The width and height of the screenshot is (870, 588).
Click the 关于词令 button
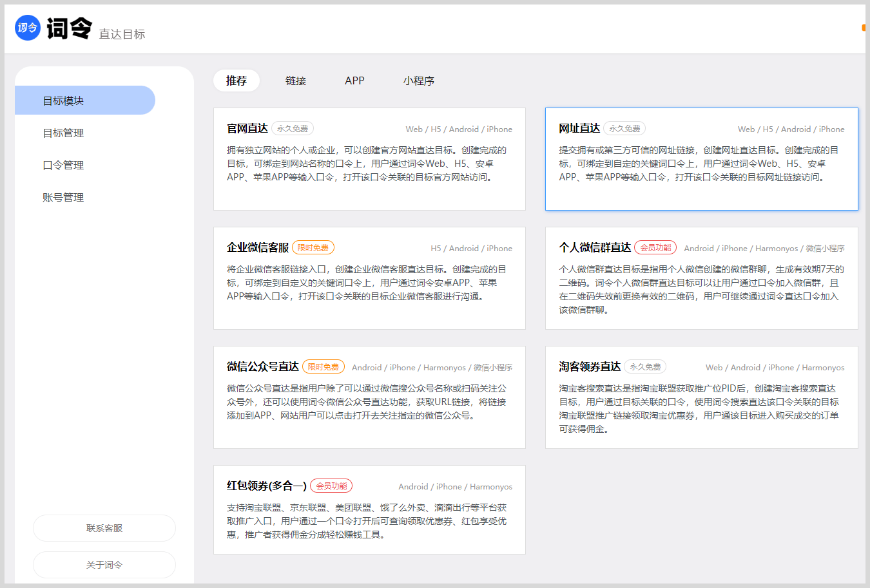point(104,565)
